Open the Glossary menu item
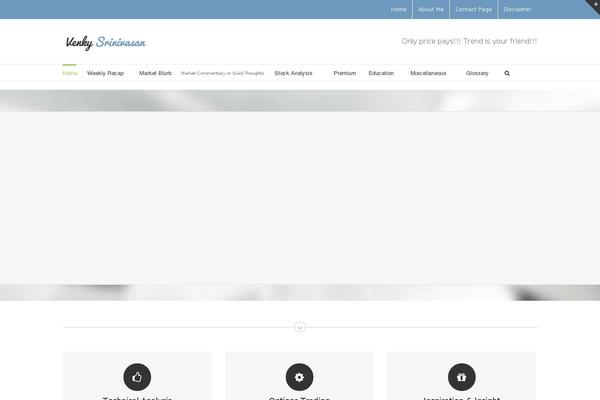Viewport: 600px width, 400px height. (x=477, y=73)
